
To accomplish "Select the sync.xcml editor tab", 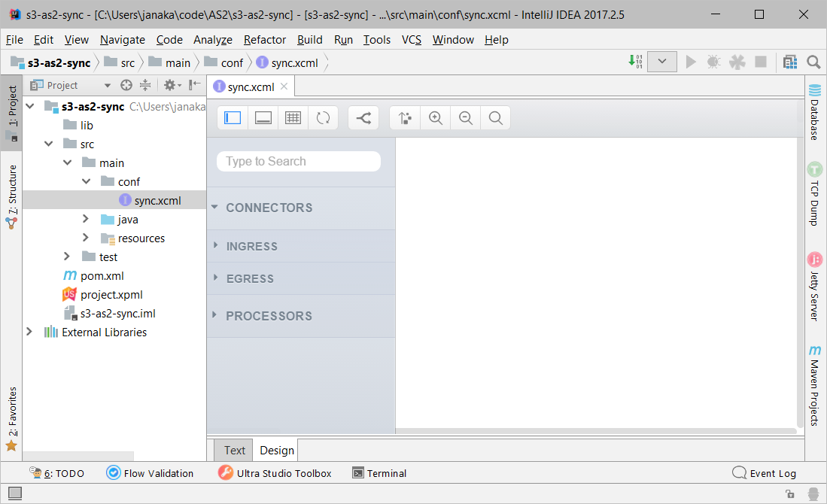I will [251, 87].
